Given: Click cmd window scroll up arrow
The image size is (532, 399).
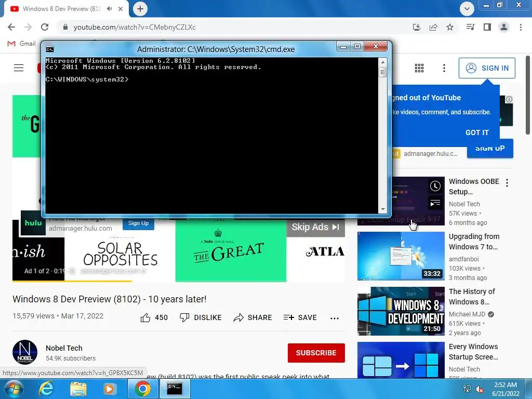Looking at the screenshot, I should point(383,62).
